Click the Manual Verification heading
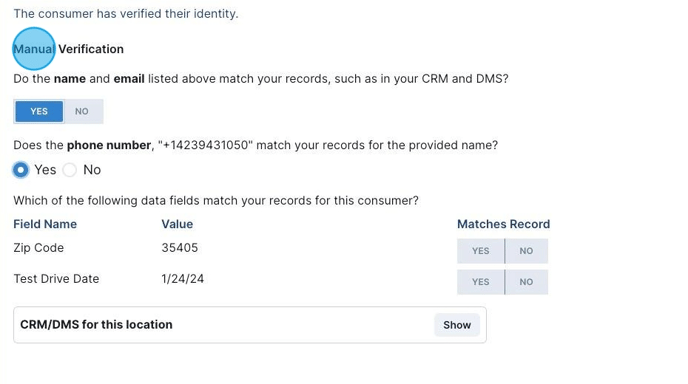The height and width of the screenshot is (384, 688). (x=68, y=49)
